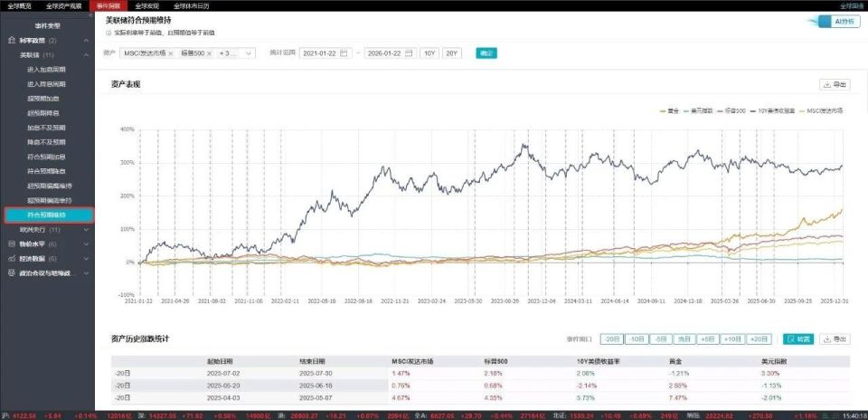Select the +5日 event window
Screen dimensions: 868x420
708,339
